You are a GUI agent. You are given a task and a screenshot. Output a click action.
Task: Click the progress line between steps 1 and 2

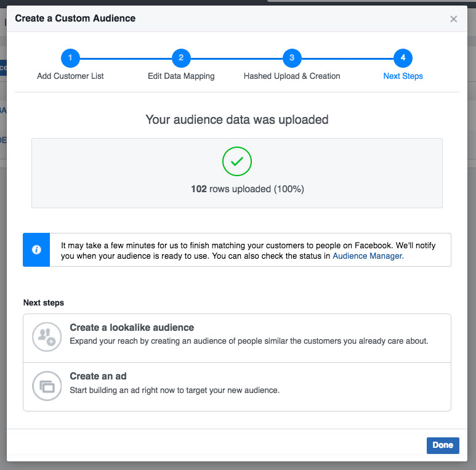tap(126, 59)
